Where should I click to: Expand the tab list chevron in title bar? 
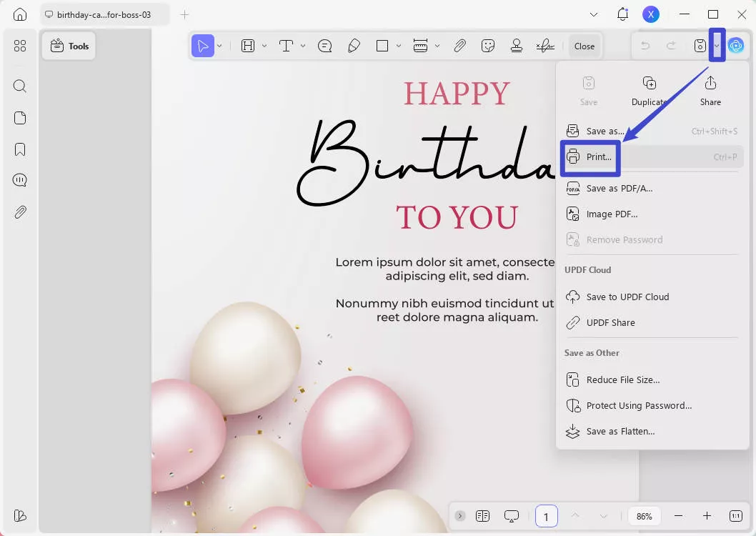(x=594, y=14)
